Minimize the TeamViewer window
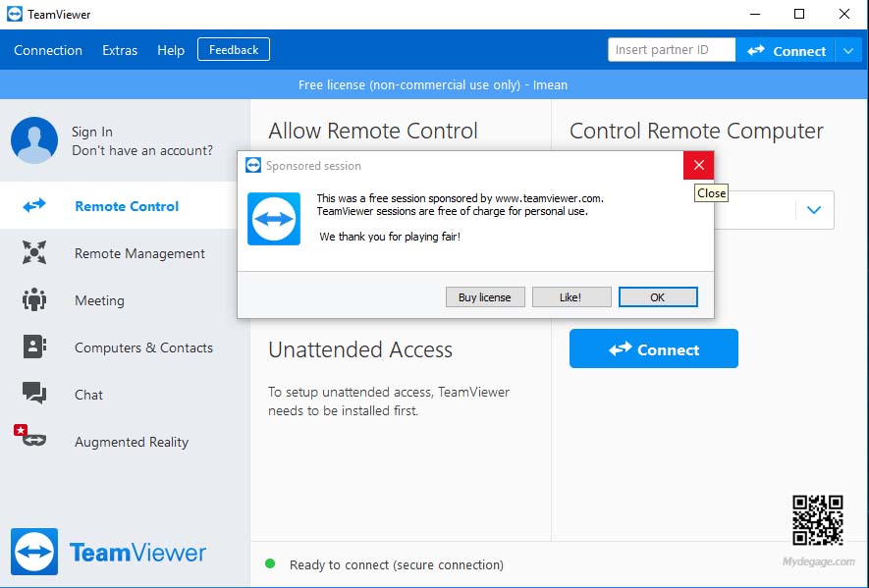 click(x=755, y=14)
